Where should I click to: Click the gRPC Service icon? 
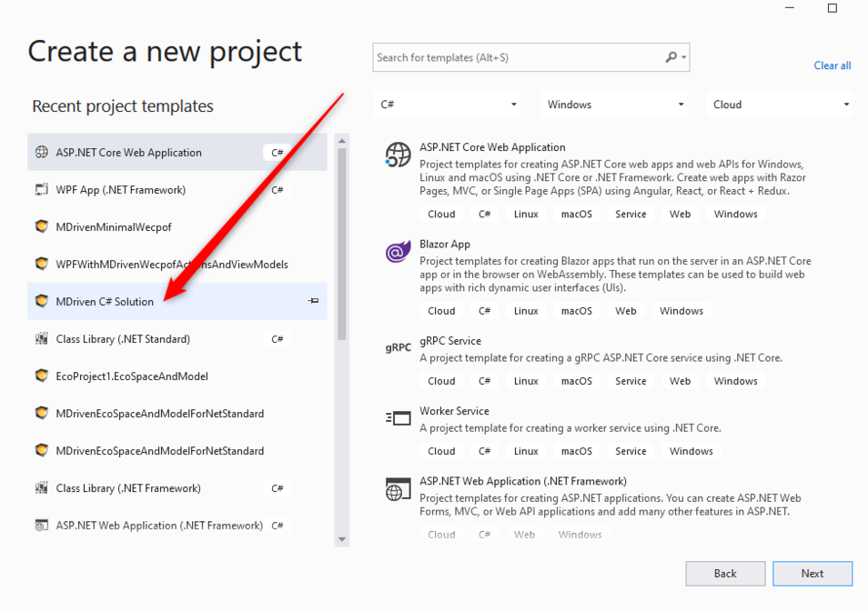[x=398, y=347]
